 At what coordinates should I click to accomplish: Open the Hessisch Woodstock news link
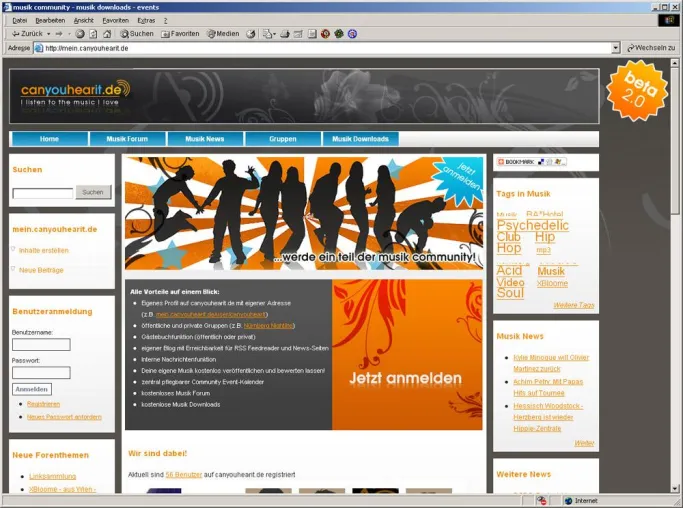[548, 417]
